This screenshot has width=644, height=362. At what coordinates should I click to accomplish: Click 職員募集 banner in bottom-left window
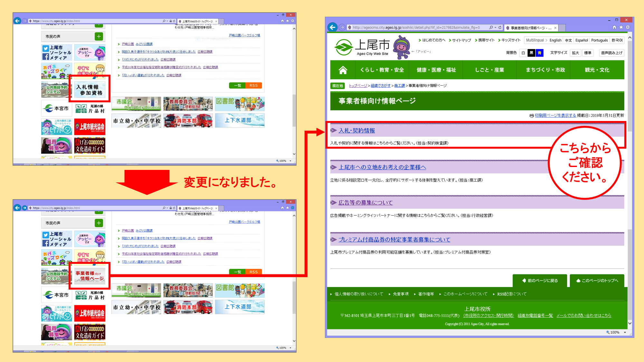point(57,332)
